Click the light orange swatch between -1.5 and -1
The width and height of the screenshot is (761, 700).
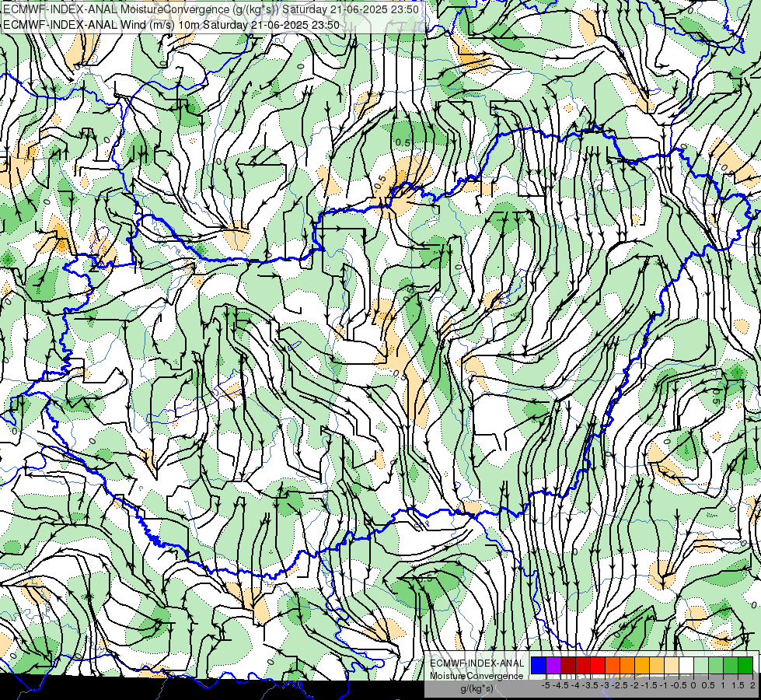pyautogui.click(x=657, y=666)
